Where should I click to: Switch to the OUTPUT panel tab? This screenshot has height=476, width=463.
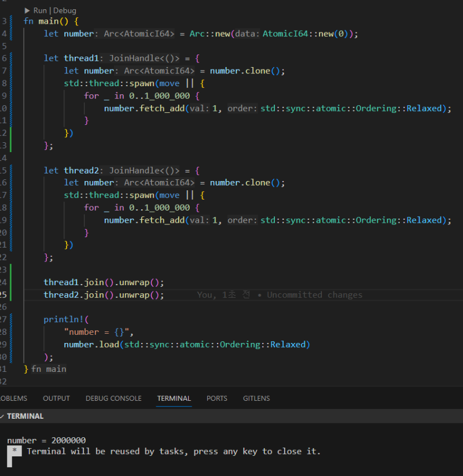click(x=56, y=398)
